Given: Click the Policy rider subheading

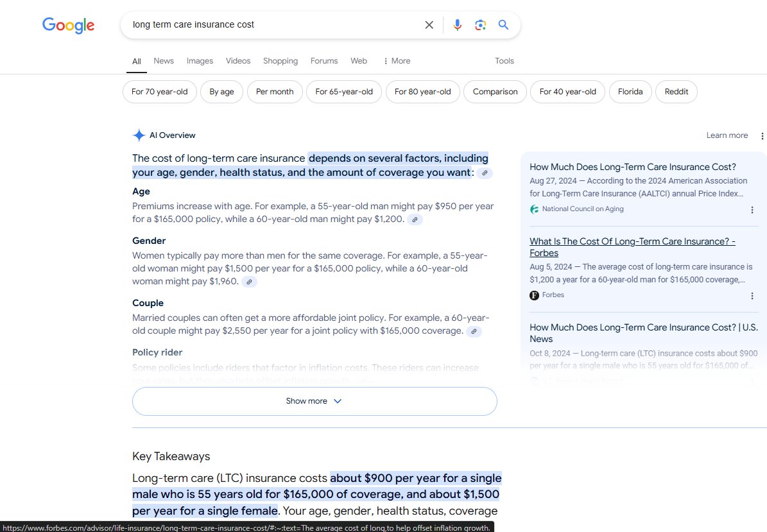Looking at the screenshot, I should [157, 352].
